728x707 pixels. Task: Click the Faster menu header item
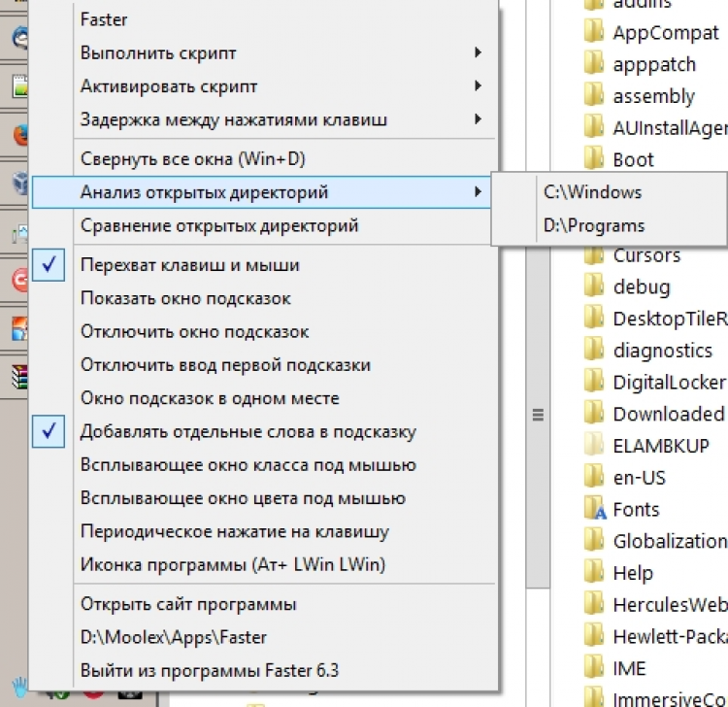tap(263, 19)
